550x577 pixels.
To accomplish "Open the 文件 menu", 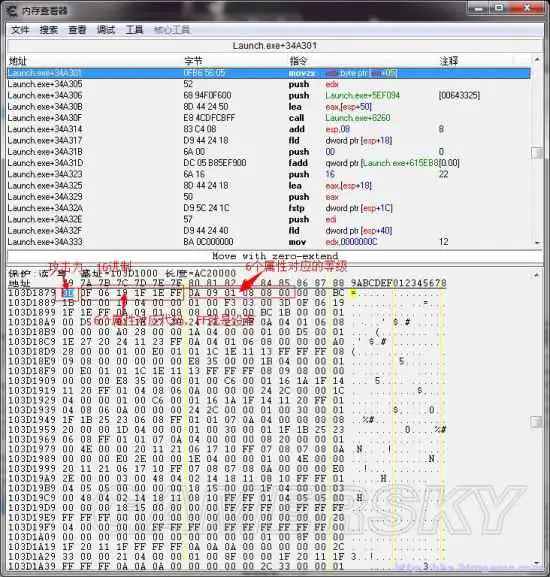I will coord(20,30).
